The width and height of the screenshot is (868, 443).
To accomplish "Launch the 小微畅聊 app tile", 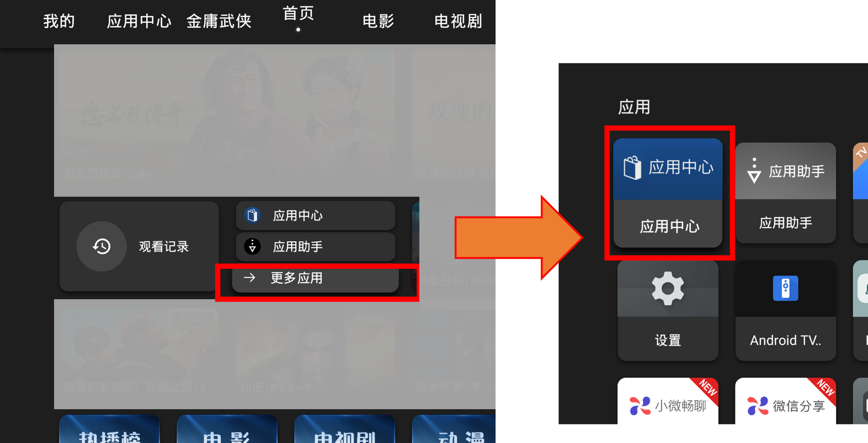I will click(668, 401).
